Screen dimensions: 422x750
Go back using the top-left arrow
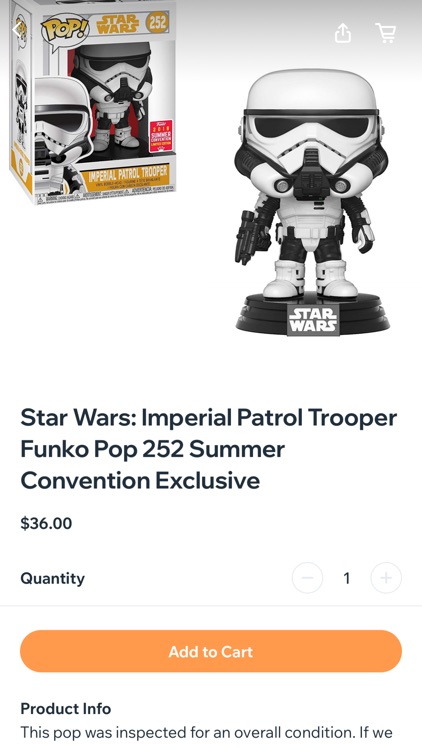[x=18, y=30]
